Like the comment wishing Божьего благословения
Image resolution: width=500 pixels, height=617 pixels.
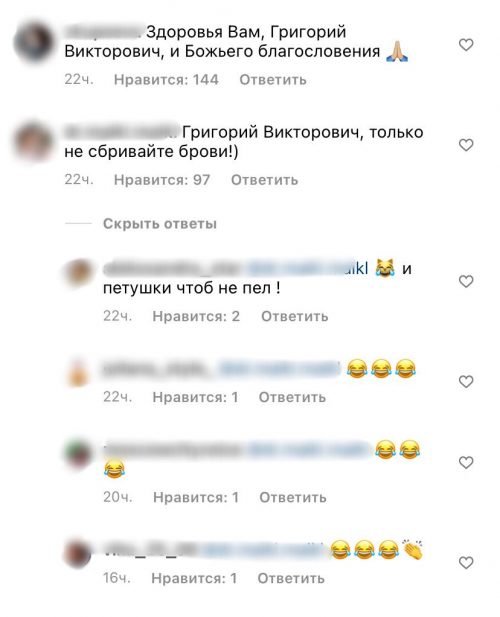click(x=466, y=45)
